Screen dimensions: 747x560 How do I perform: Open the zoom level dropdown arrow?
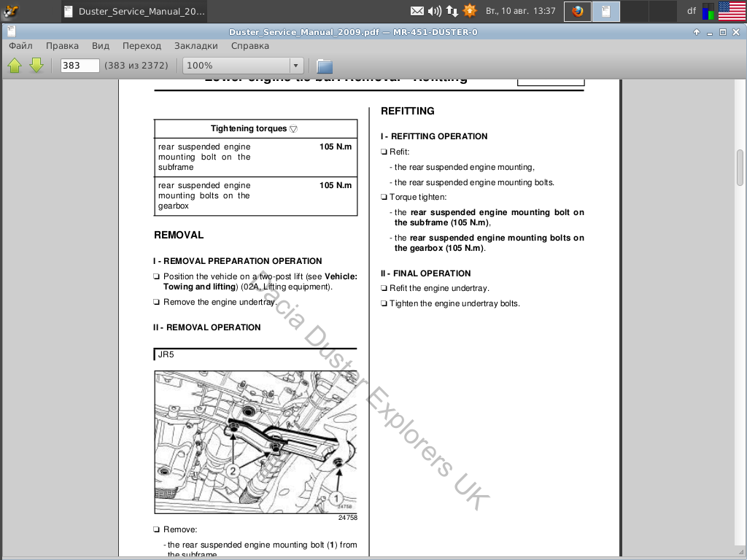(x=295, y=66)
